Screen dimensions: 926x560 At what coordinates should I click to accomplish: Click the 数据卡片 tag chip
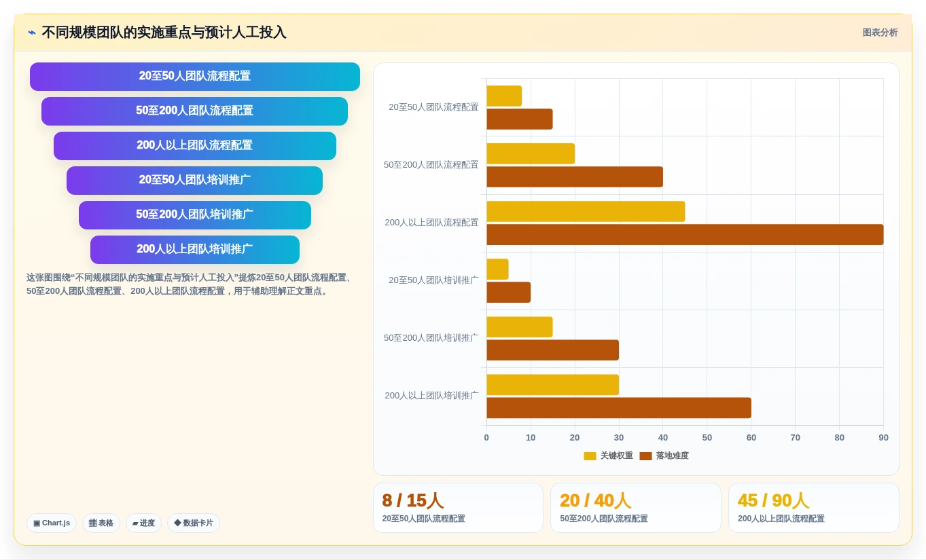click(194, 523)
